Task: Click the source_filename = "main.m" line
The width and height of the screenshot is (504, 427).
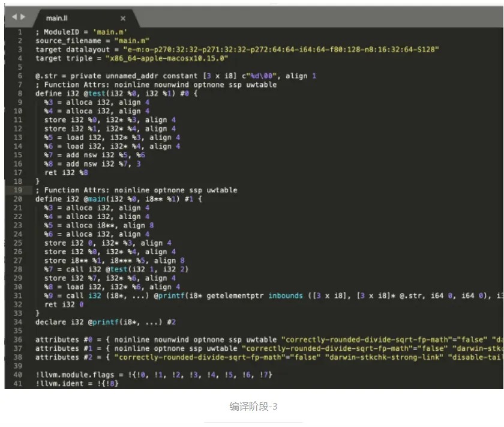Action: (x=92, y=41)
